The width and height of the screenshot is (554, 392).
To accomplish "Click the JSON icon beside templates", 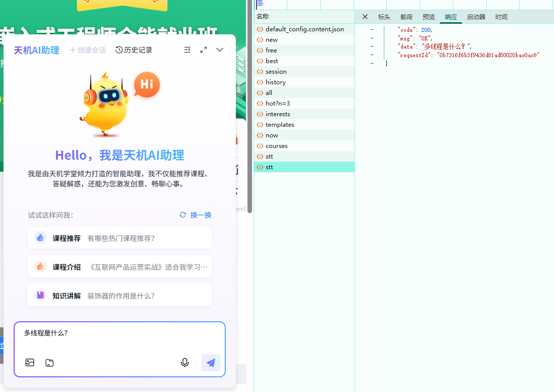I will [x=260, y=124].
